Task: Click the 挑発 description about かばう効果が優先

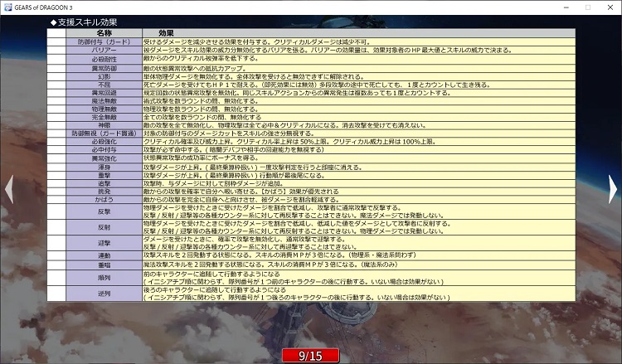Action: (x=241, y=192)
